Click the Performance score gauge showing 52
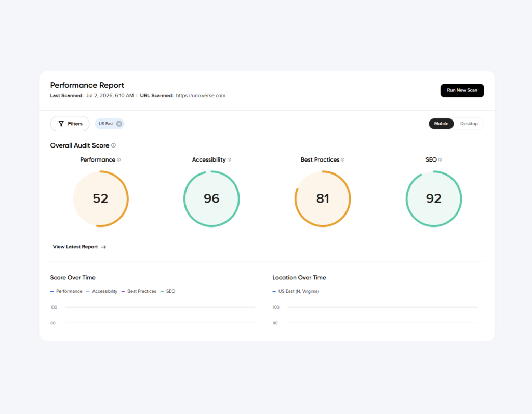Image resolution: width=532 pixels, height=414 pixels. (x=101, y=199)
